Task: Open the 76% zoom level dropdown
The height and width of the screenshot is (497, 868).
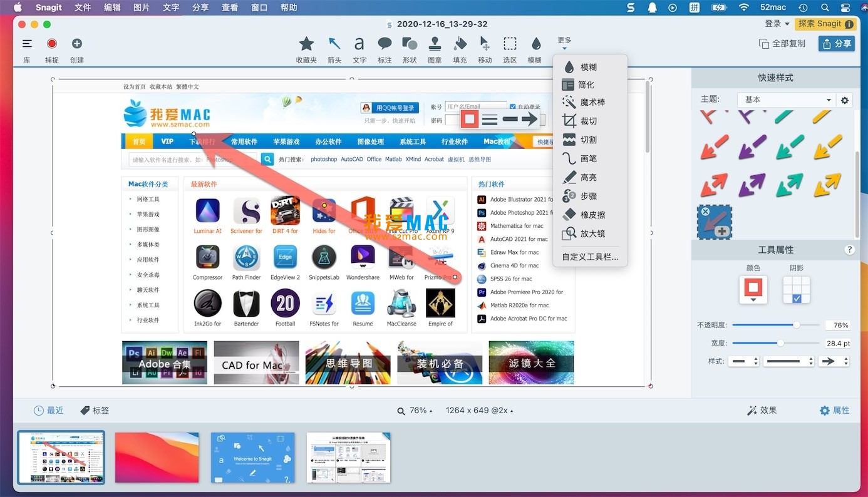Action: [420, 411]
